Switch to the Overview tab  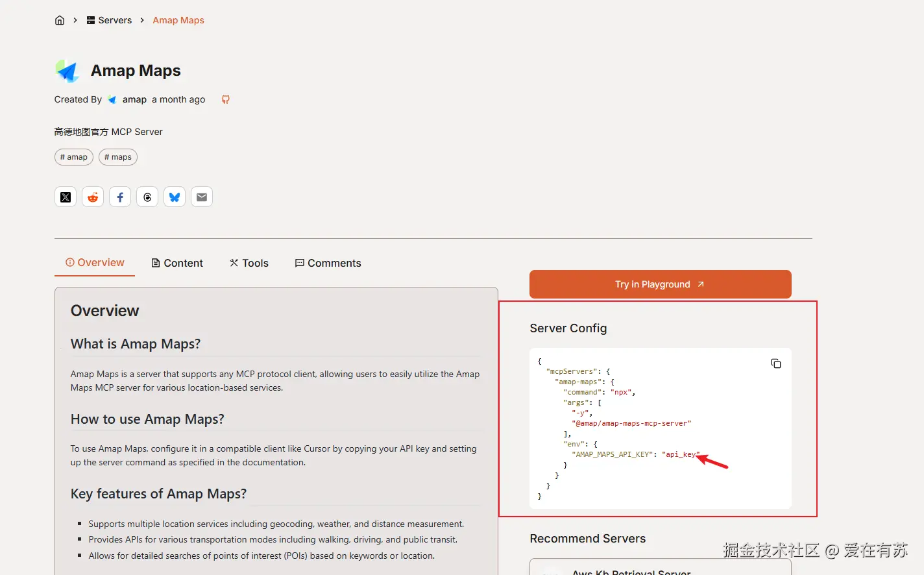(x=95, y=263)
